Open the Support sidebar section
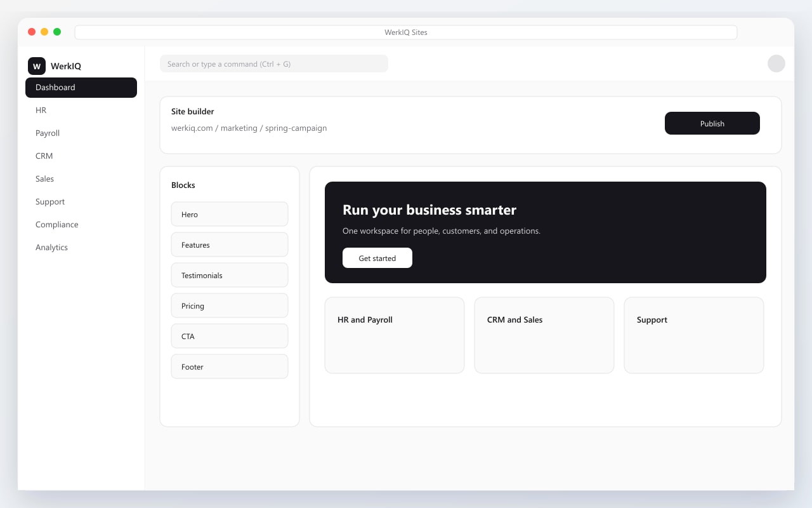This screenshot has height=508, width=812. 81,202
